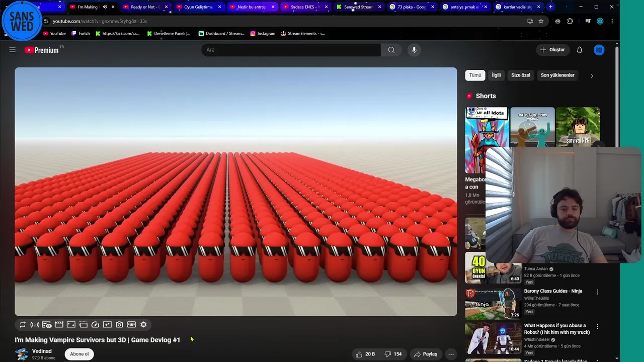Select the İlgili filter chip
644x362 pixels.
(x=496, y=75)
